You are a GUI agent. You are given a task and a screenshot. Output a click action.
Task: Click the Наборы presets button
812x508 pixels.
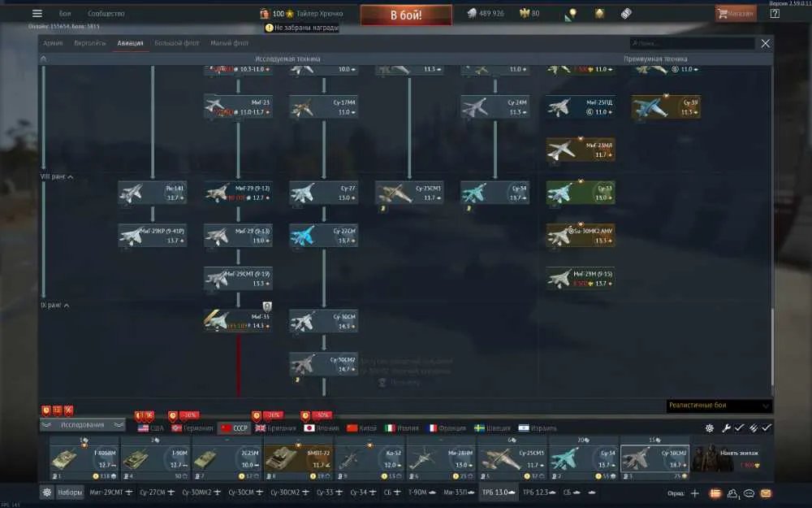pyautogui.click(x=70, y=493)
